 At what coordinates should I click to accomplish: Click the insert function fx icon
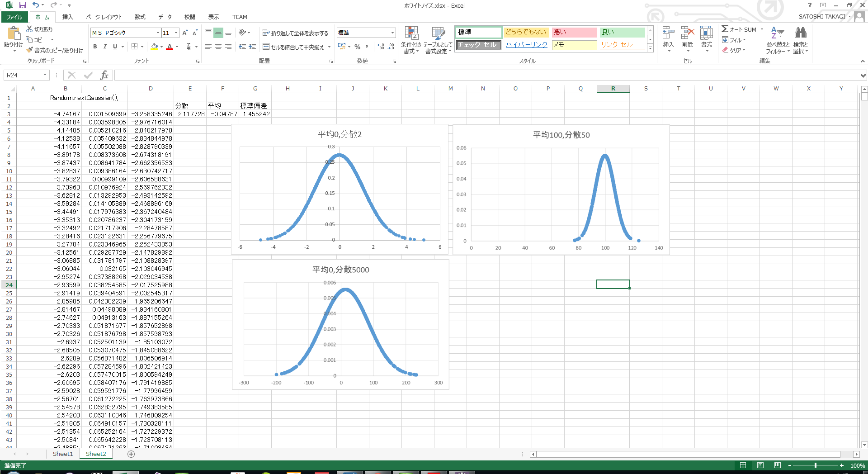(x=104, y=75)
